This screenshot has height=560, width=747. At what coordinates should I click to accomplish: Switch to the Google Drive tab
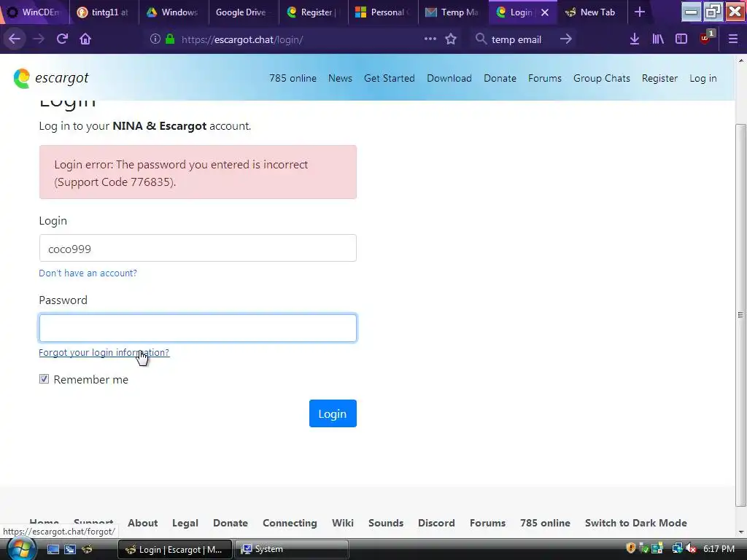pos(242,12)
